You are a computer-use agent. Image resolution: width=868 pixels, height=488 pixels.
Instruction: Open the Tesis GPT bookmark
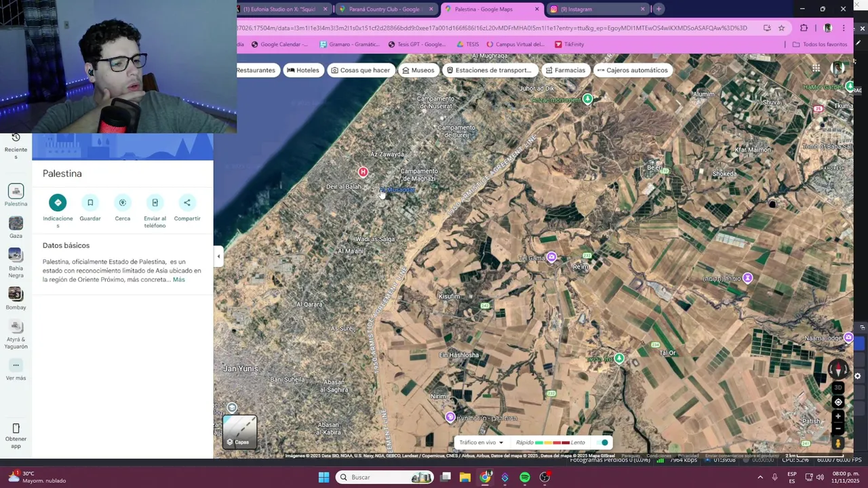click(417, 44)
